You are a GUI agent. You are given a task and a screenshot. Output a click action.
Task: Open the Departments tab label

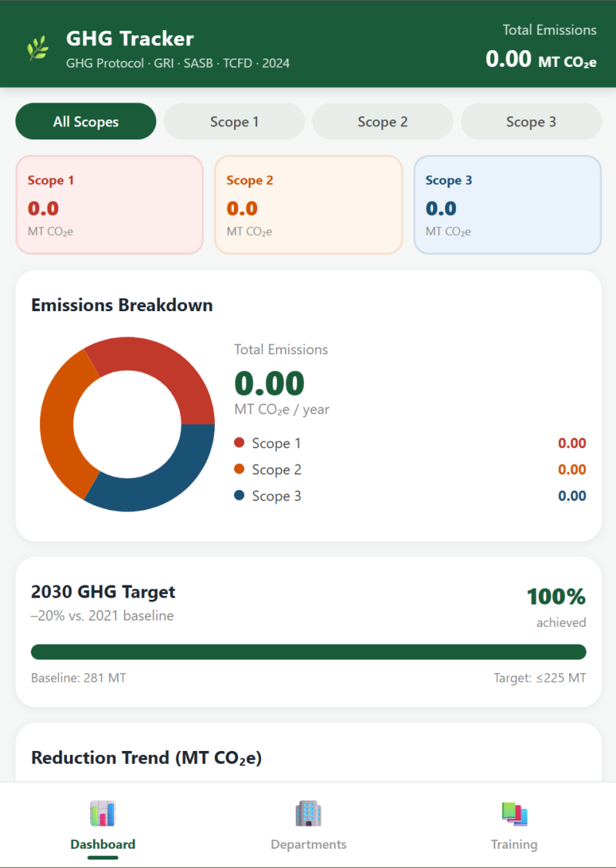pyautogui.click(x=308, y=844)
